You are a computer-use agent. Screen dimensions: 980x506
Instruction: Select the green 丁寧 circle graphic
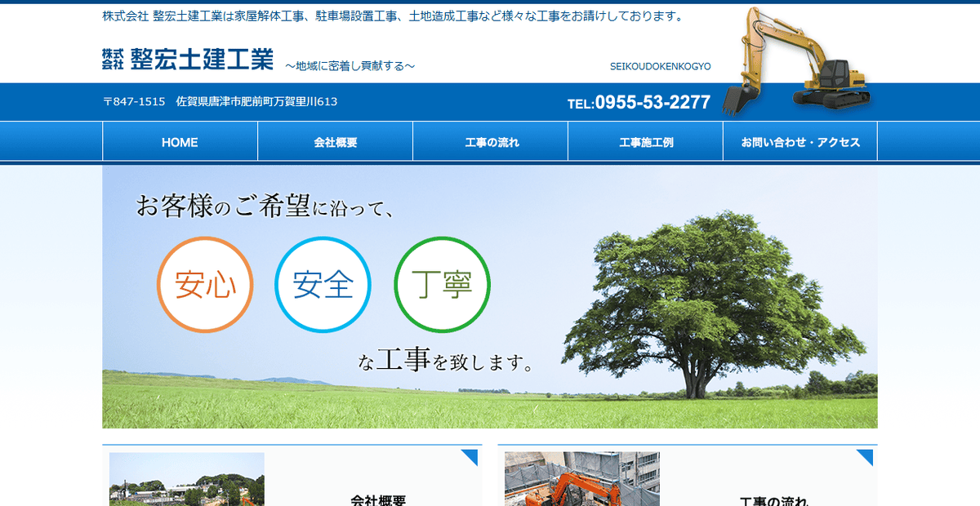coord(442,286)
